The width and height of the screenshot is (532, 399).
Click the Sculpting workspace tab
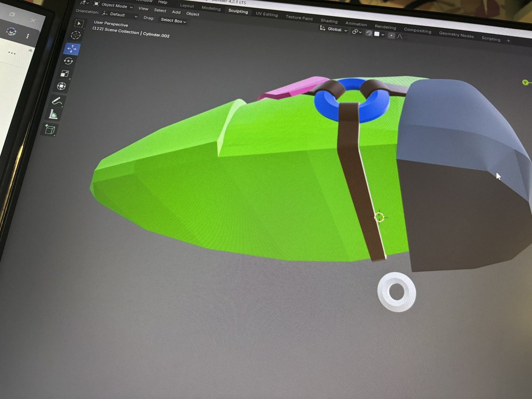click(238, 11)
